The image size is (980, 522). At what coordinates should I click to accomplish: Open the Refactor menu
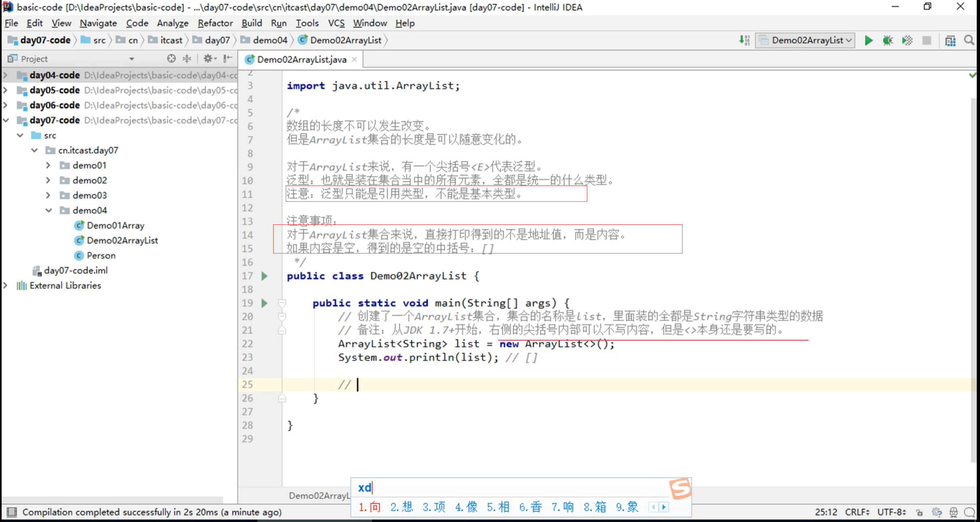pyautogui.click(x=215, y=23)
